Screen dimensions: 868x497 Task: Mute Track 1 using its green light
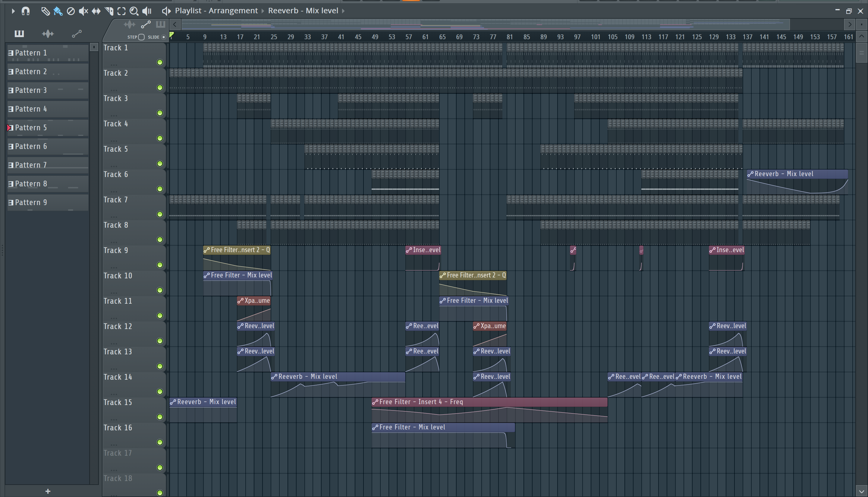(x=160, y=62)
